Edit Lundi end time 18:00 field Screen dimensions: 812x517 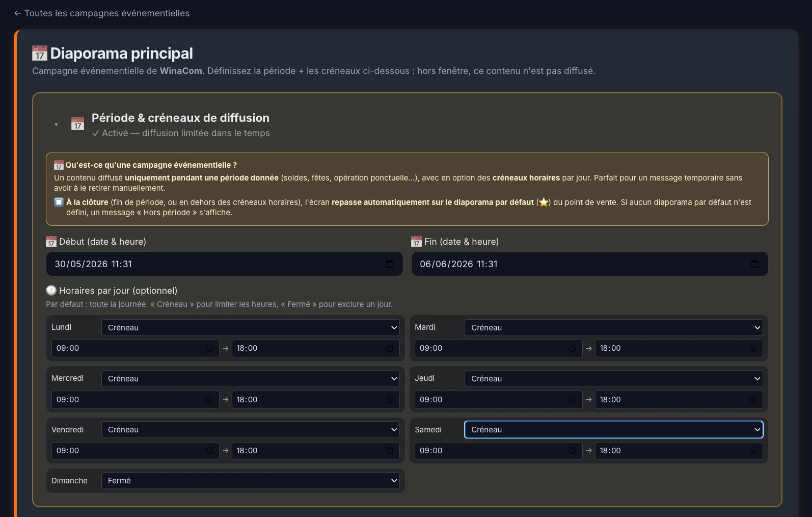[315, 348]
